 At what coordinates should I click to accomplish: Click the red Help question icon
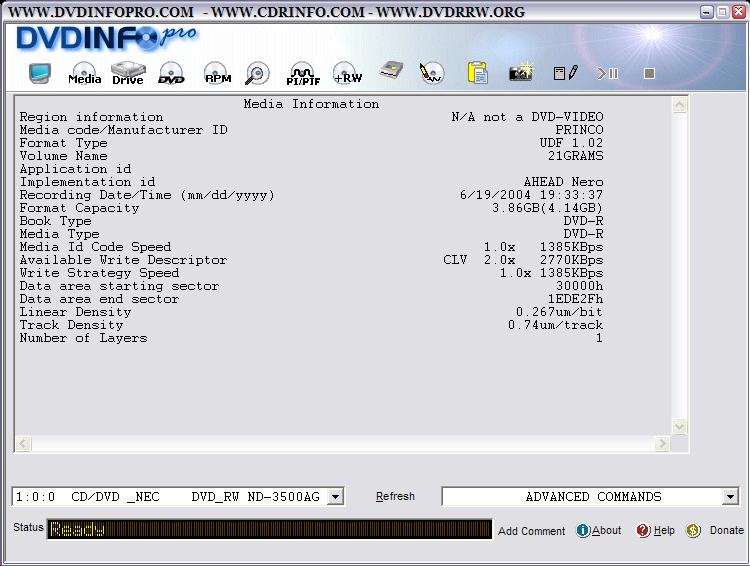pos(643,530)
